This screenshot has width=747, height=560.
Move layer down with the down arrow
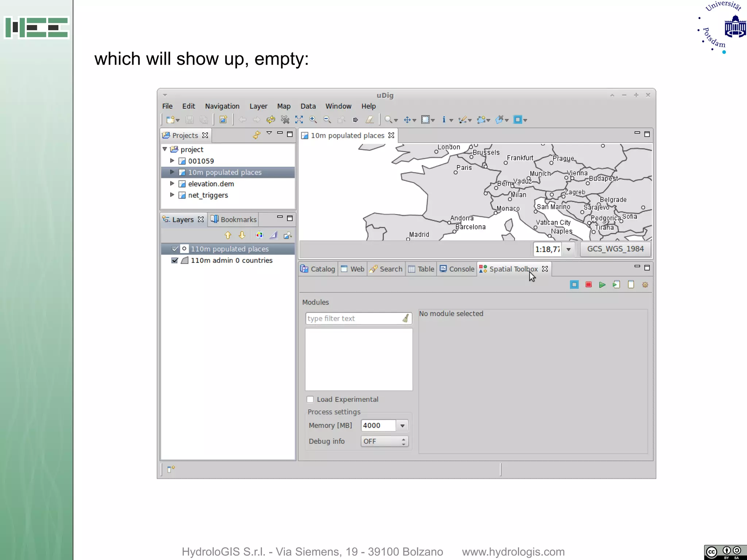[x=242, y=235]
